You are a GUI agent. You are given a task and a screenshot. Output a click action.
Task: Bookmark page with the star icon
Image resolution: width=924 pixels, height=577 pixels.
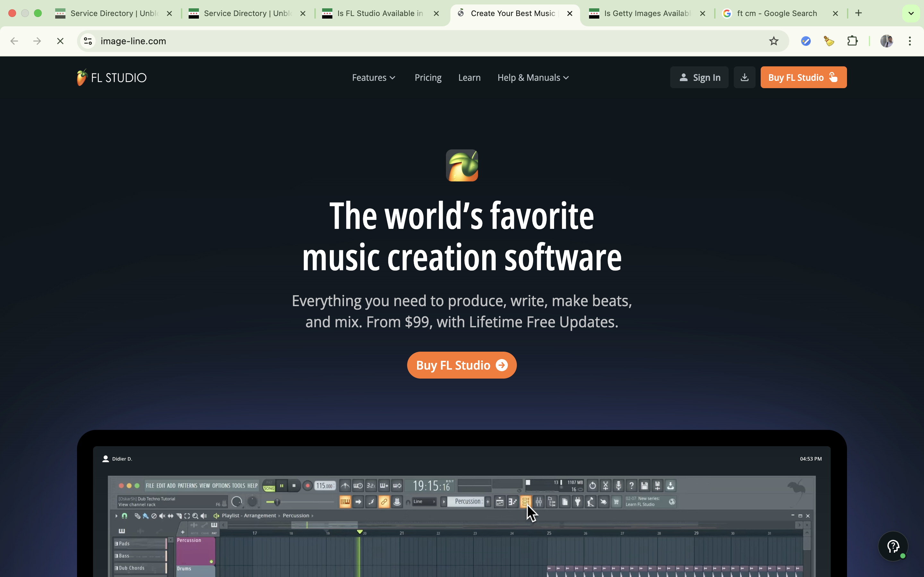click(x=774, y=41)
